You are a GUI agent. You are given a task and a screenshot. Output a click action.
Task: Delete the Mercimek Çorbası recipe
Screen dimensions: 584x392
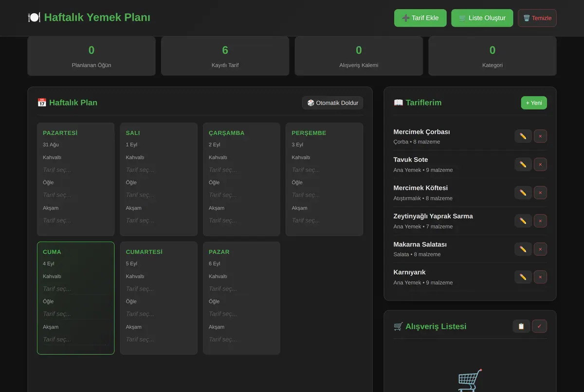point(540,136)
